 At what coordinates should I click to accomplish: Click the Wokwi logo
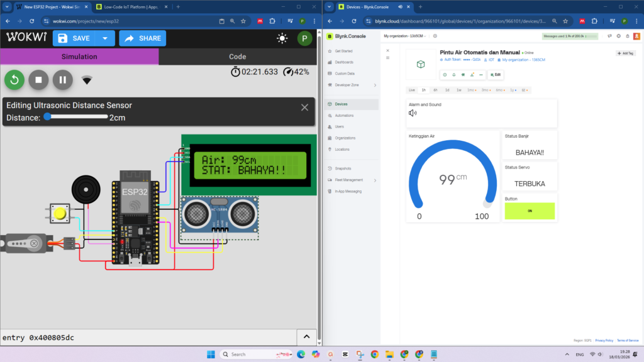[26, 37]
